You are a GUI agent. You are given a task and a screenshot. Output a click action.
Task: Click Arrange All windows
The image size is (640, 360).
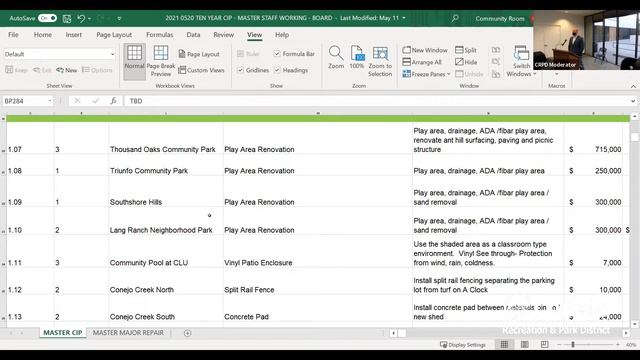(x=422, y=62)
